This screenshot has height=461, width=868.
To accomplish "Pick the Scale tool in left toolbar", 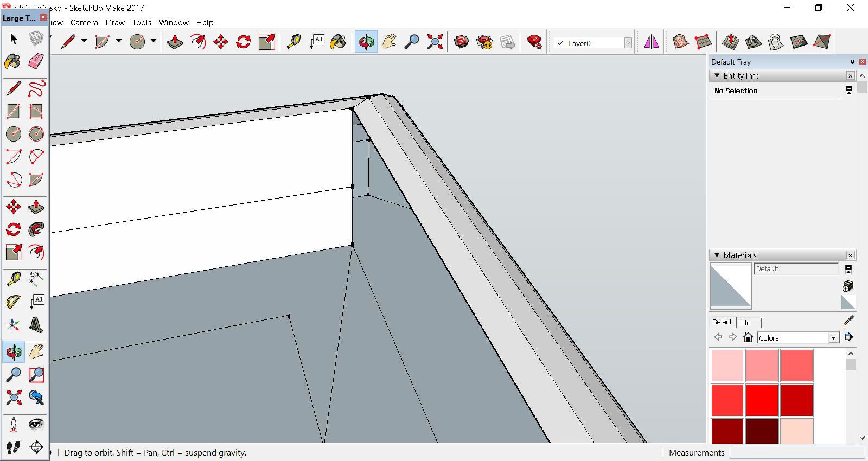I will (14, 252).
